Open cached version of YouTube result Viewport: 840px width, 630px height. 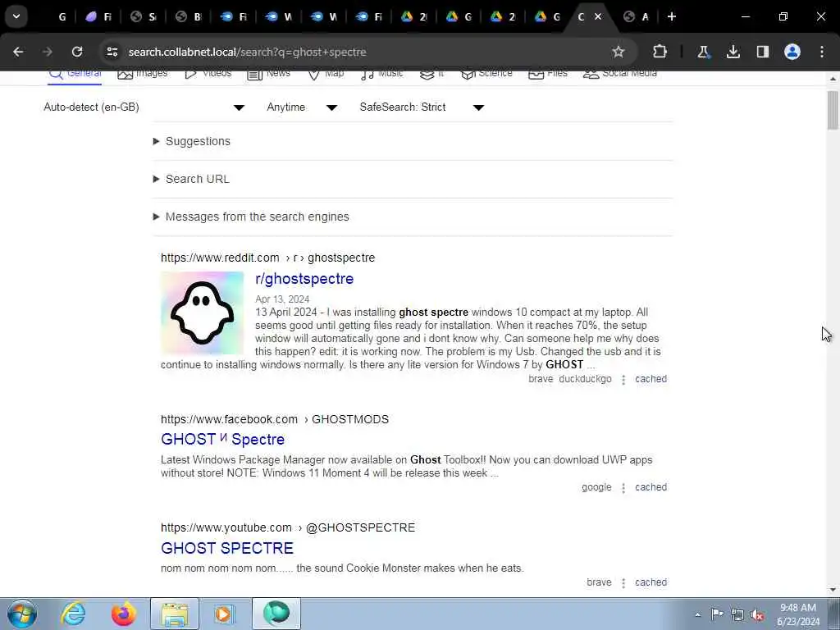651,583
